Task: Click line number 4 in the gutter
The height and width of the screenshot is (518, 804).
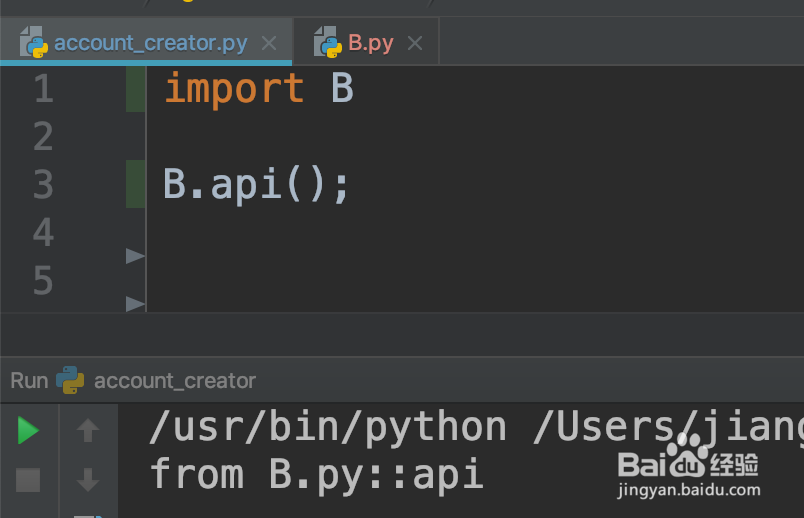Action: pyautogui.click(x=44, y=232)
